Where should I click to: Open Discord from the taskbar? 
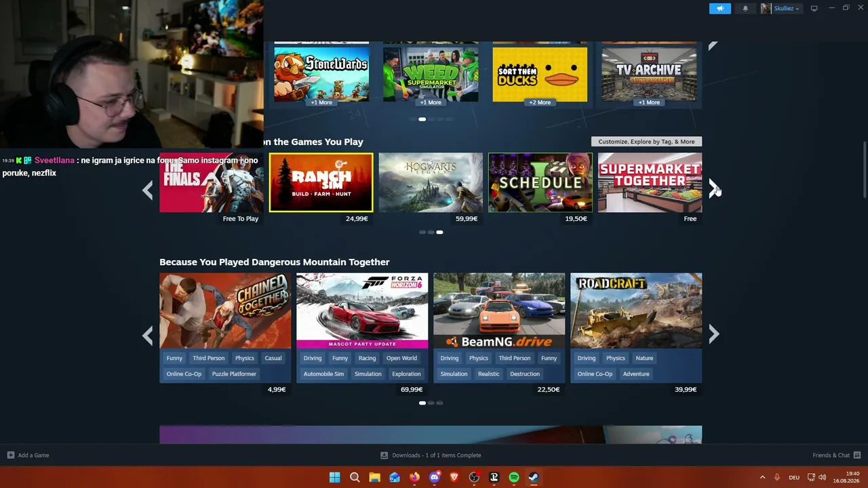(x=435, y=477)
